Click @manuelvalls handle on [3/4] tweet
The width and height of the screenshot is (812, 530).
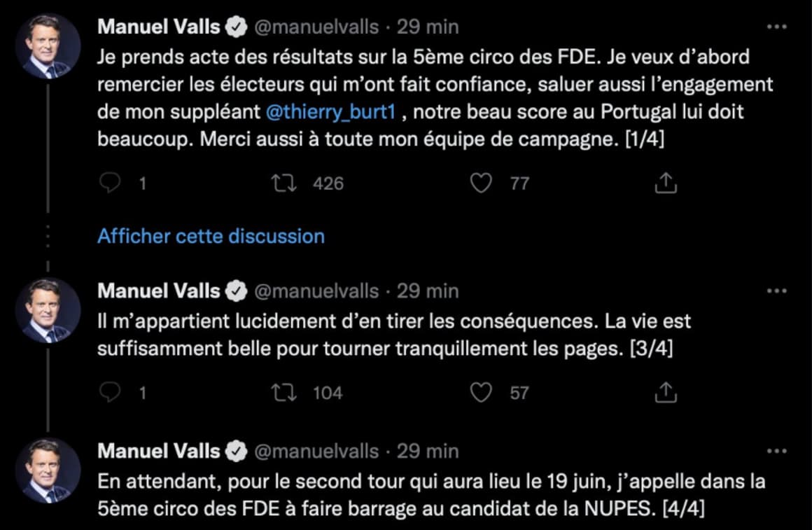click(x=315, y=291)
